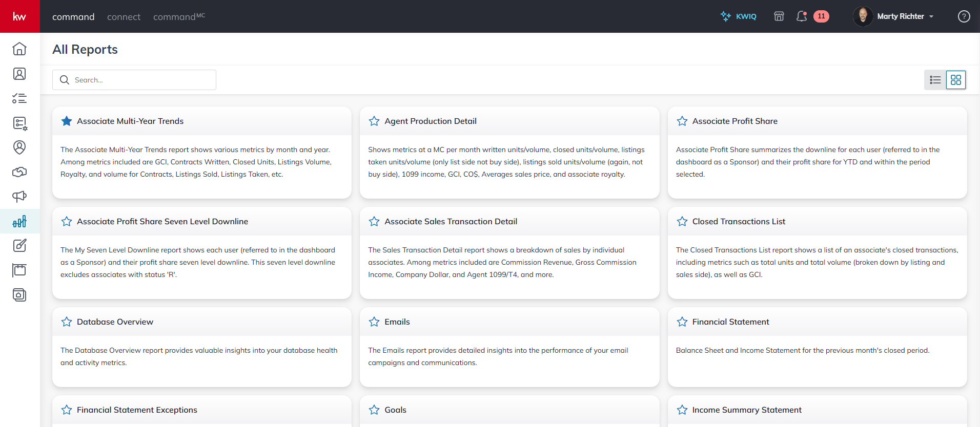
Task: Open the Tasks checklist sidebar icon
Action: pyautogui.click(x=19, y=98)
